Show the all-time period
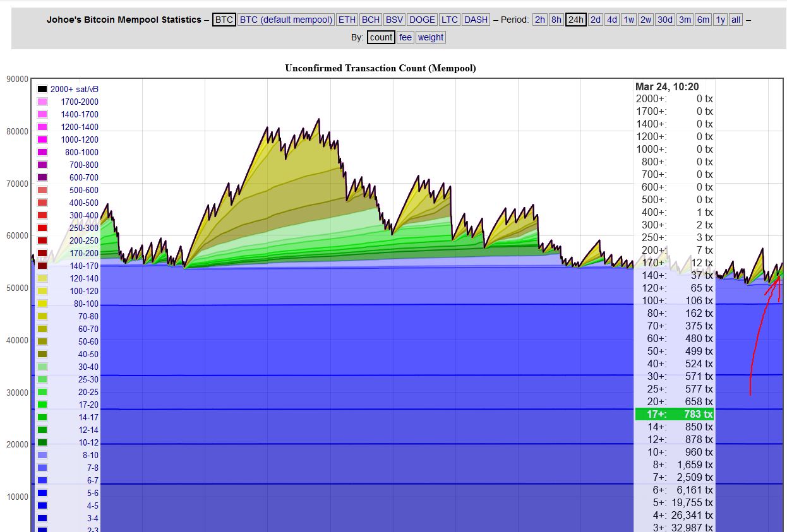 [x=736, y=20]
